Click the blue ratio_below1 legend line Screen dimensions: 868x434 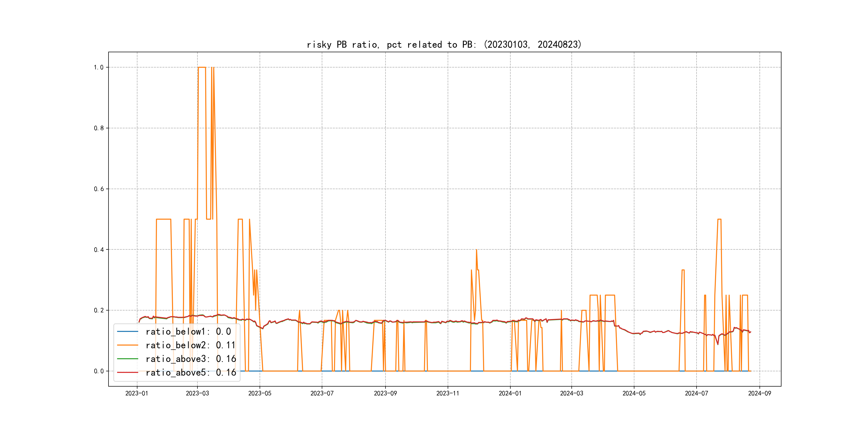(127, 332)
